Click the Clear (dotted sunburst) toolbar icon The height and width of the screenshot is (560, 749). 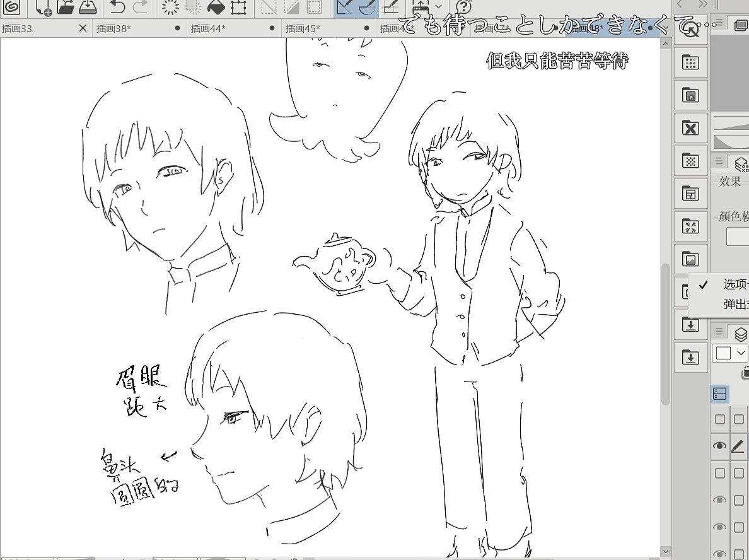pos(170,6)
